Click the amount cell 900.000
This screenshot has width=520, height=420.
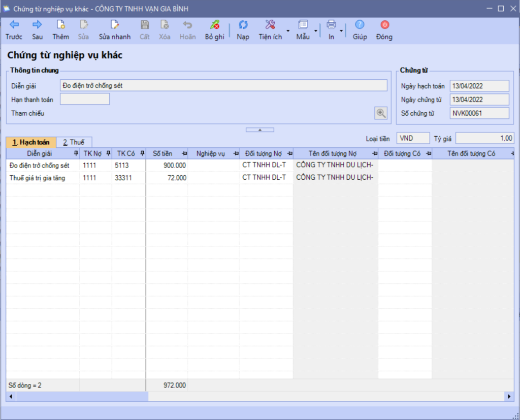pos(167,165)
